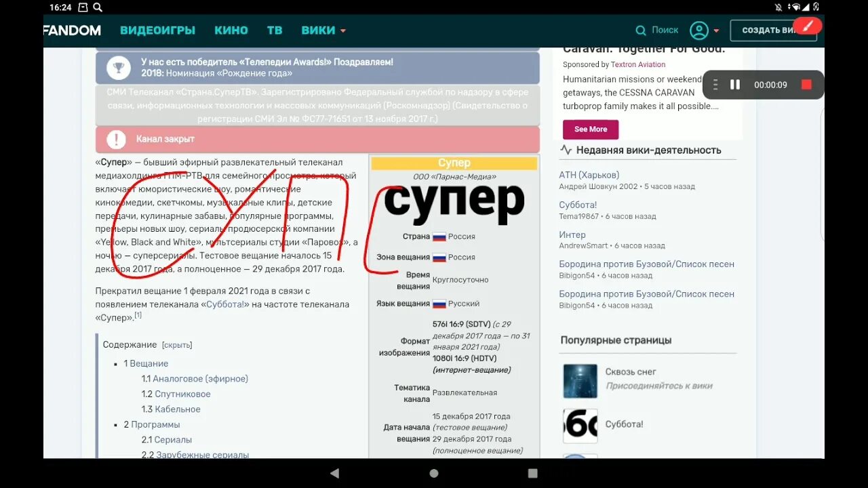Open the ВИДЕОИГРЫ section

coord(157,30)
